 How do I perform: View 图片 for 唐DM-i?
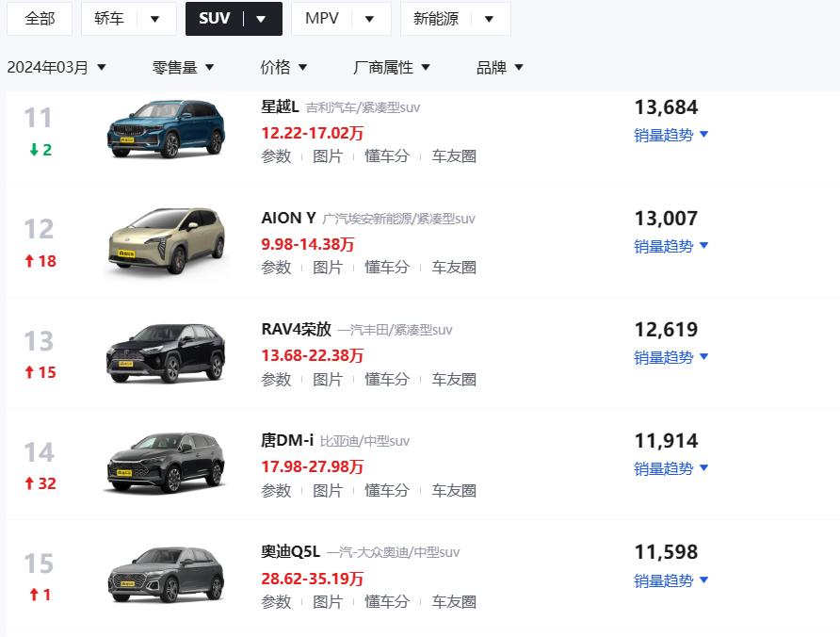[x=328, y=491]
